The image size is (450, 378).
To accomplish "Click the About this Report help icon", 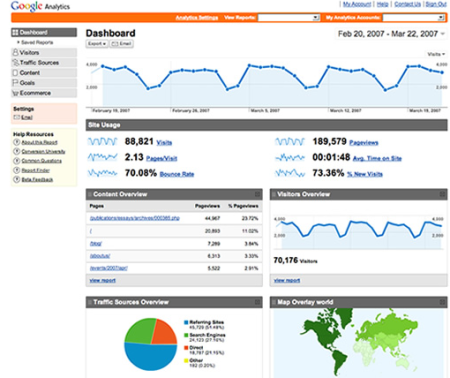I will point(16,142).
